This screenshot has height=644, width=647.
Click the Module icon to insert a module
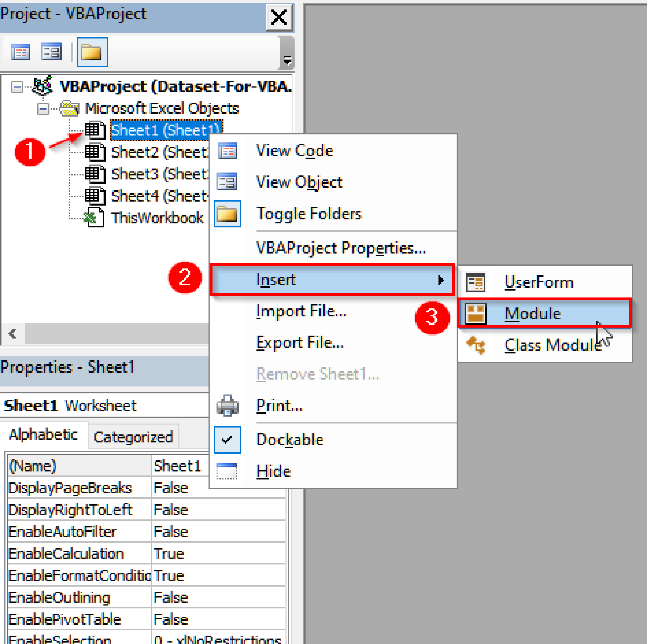[x=475, y=313]
